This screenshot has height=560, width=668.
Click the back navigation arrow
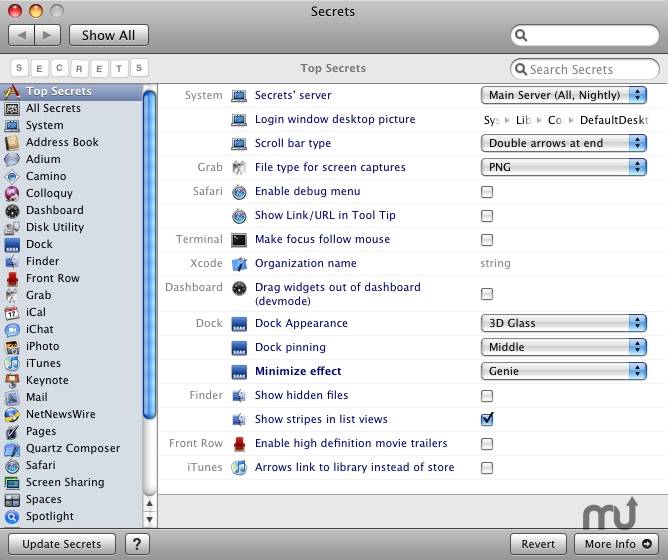pos(21,35)
